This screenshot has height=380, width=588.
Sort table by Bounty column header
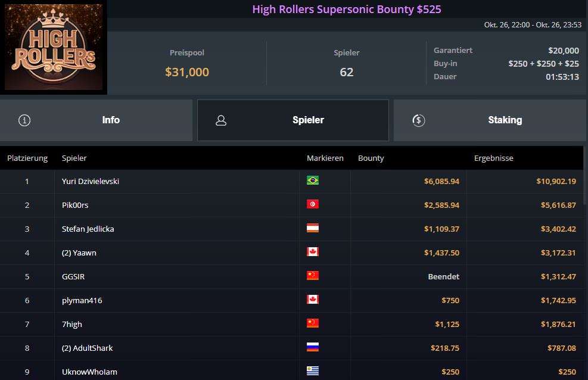coord(371,158)
